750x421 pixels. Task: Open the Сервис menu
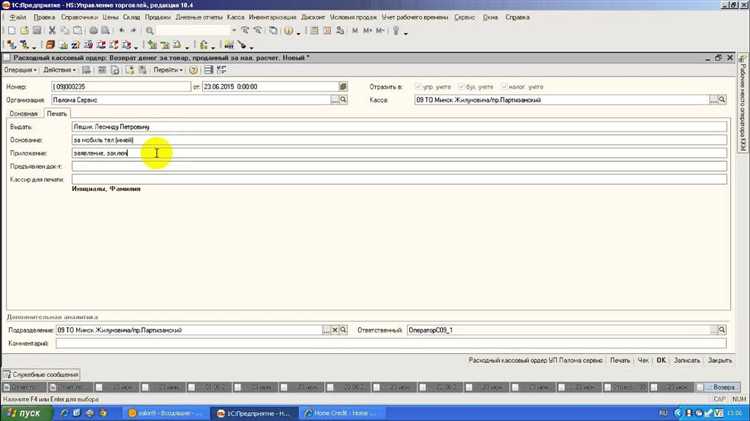465,17
